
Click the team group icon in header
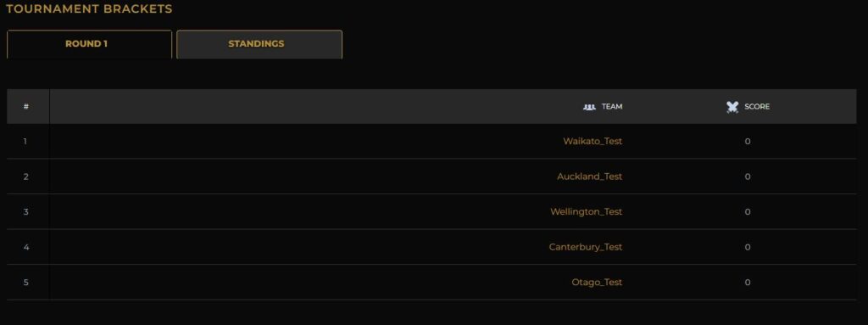click(x=590, y=106)
